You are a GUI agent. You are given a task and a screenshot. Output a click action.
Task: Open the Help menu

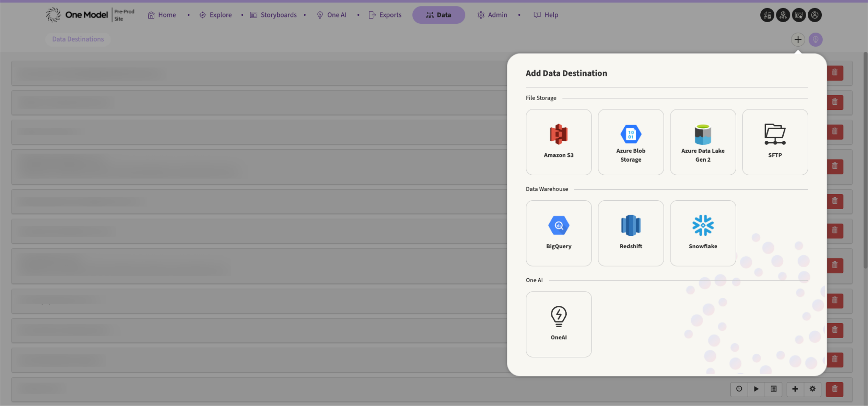click(x=546, y=15)
